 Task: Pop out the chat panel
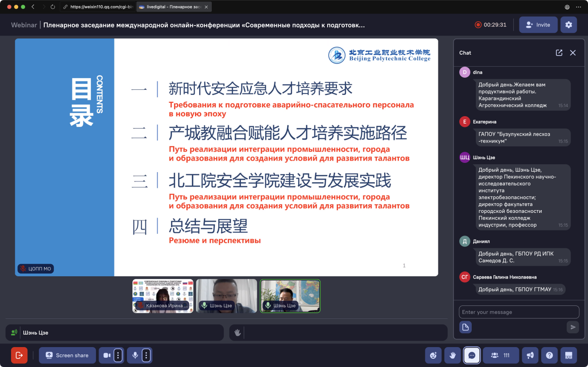click(559, 53)
